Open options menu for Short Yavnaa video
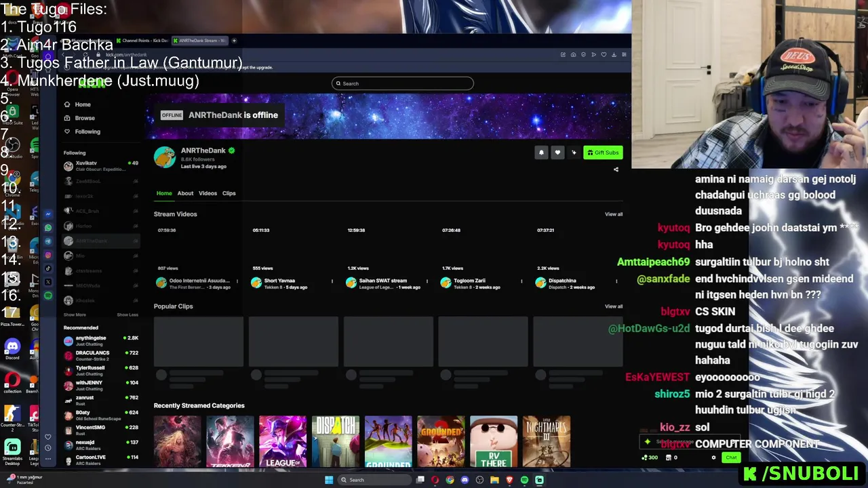The width and height of the screenshot is (868, 488). click(332, 281)
